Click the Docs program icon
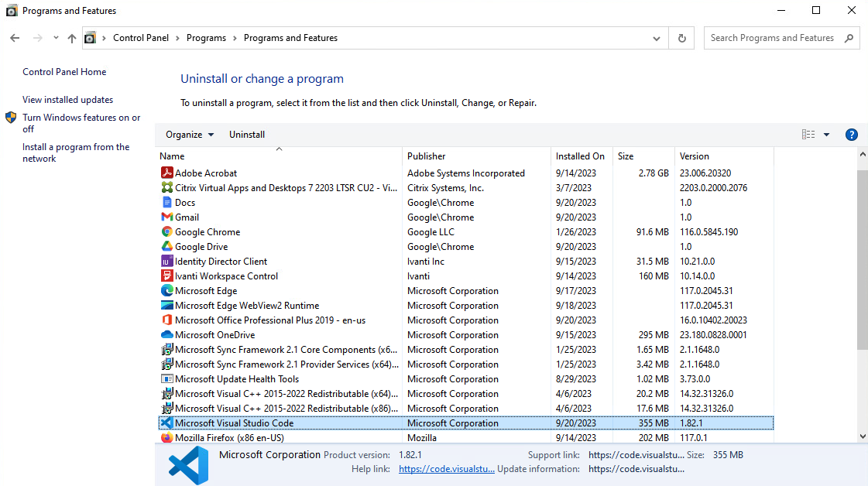Image resolution: width=868 pixels, height=486 pixels. [x=166, y=202]
